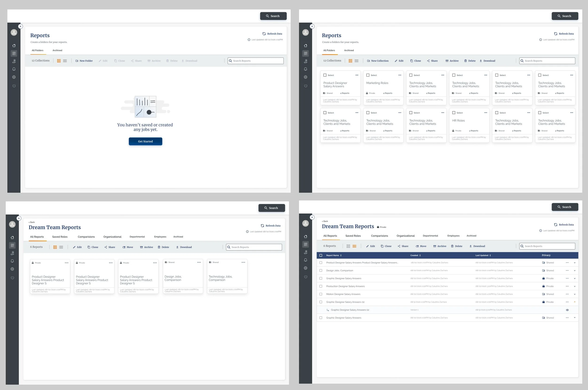The image size is (588, 390).
Task: Open more options for Production Designer Salary Answers row
Action: pos(567,286)
